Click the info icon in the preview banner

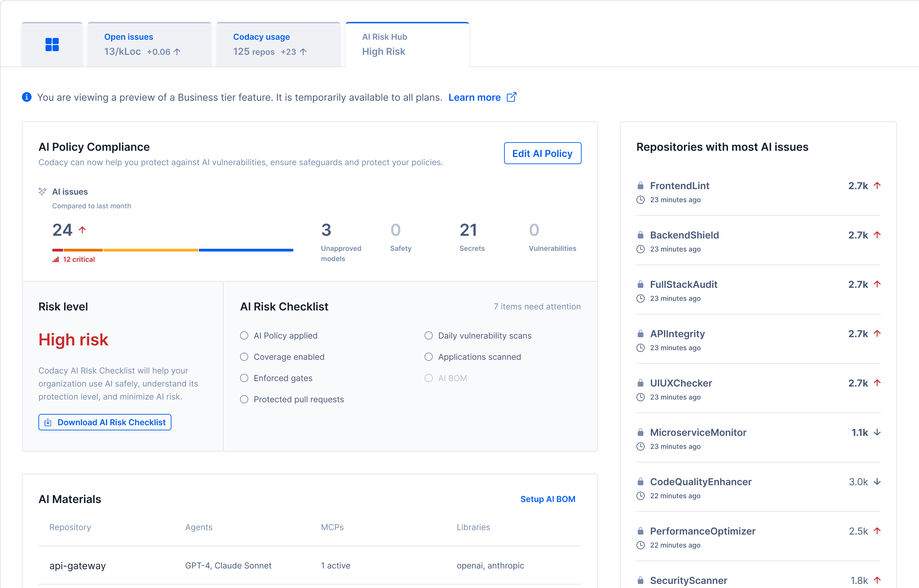[x=26, y=97]
